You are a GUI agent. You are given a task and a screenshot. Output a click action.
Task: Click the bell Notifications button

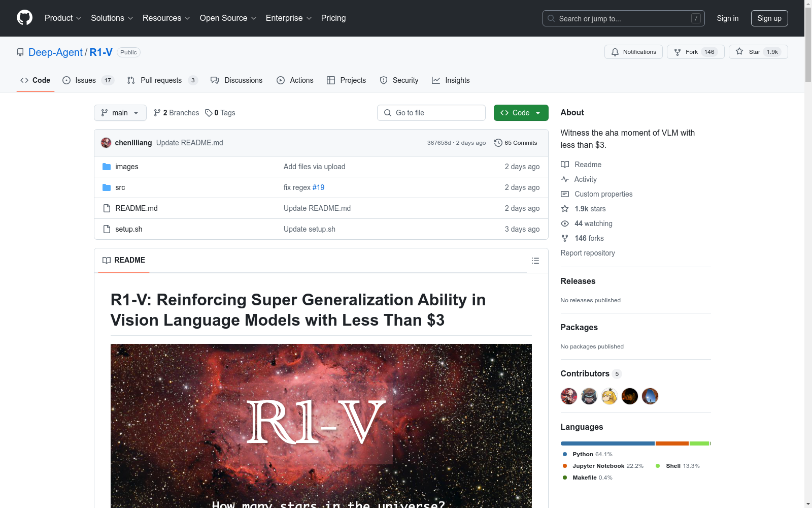pyautogui.click(x=633, y=52)
